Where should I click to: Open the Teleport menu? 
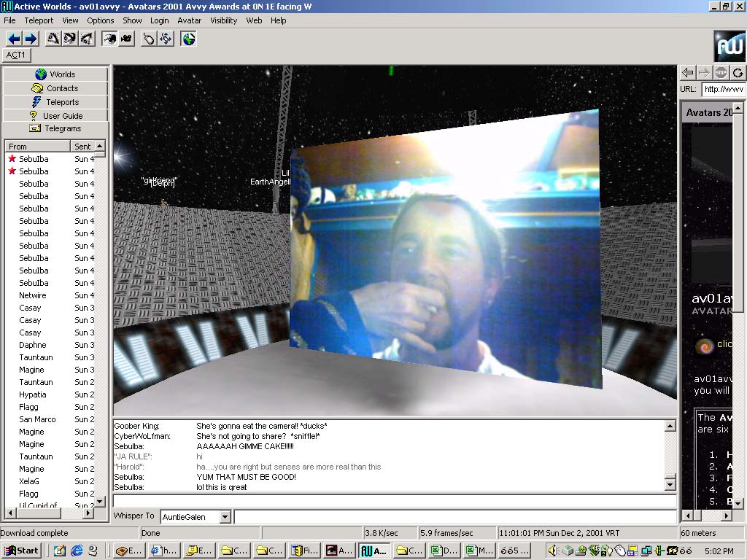click(x=39, y=20)
